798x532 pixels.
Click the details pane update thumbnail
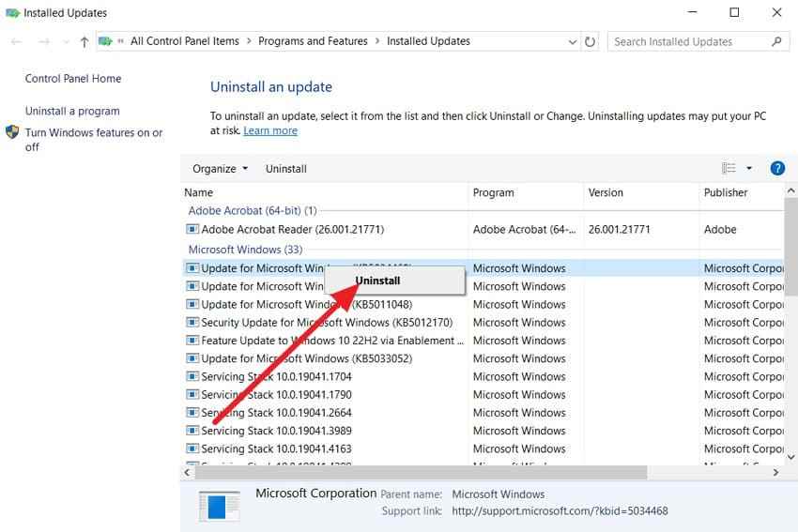pyautogui.click(x=220, y=507)
